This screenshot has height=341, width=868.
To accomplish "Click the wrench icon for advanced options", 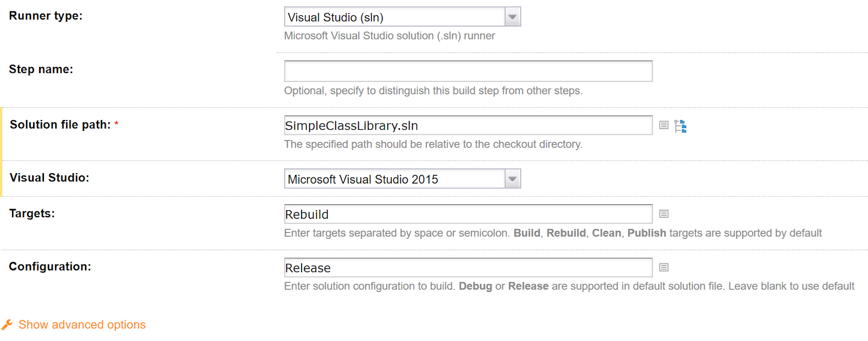I will 7,325.
